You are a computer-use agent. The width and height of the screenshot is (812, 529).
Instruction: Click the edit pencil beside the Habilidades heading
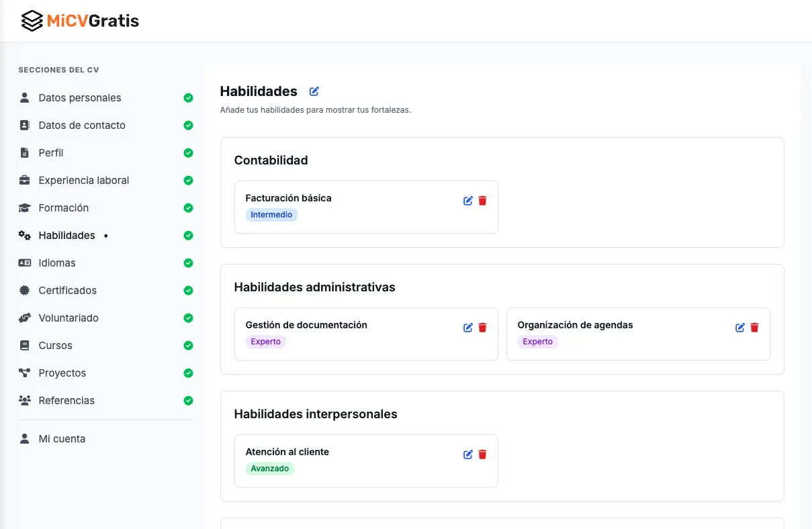click(x=314, y=91)
